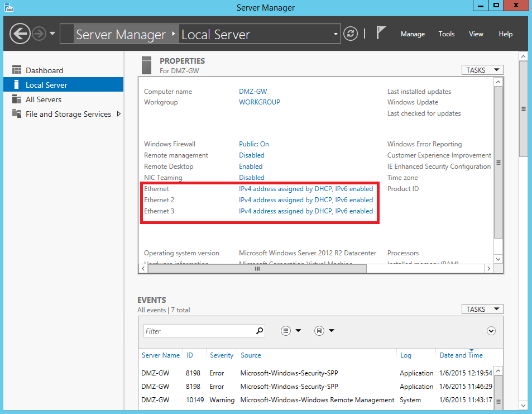
Task: Click the WORKGROUP link
Action: [x=258, y=102]
